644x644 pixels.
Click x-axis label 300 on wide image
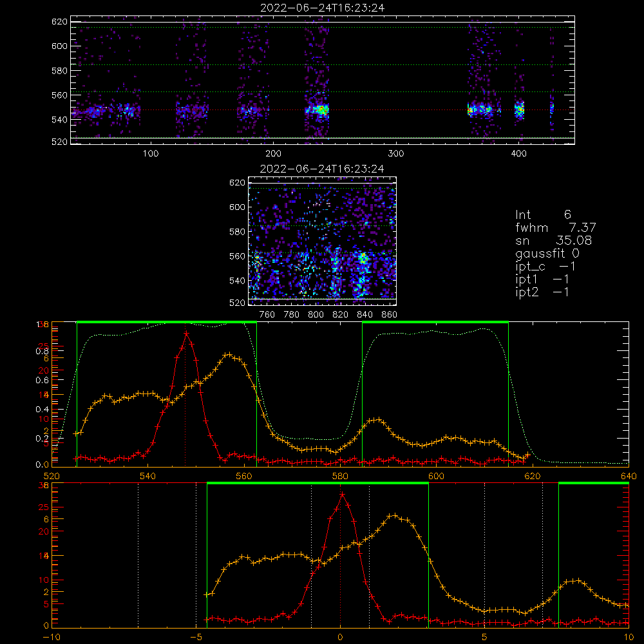(x=396, y=154)
